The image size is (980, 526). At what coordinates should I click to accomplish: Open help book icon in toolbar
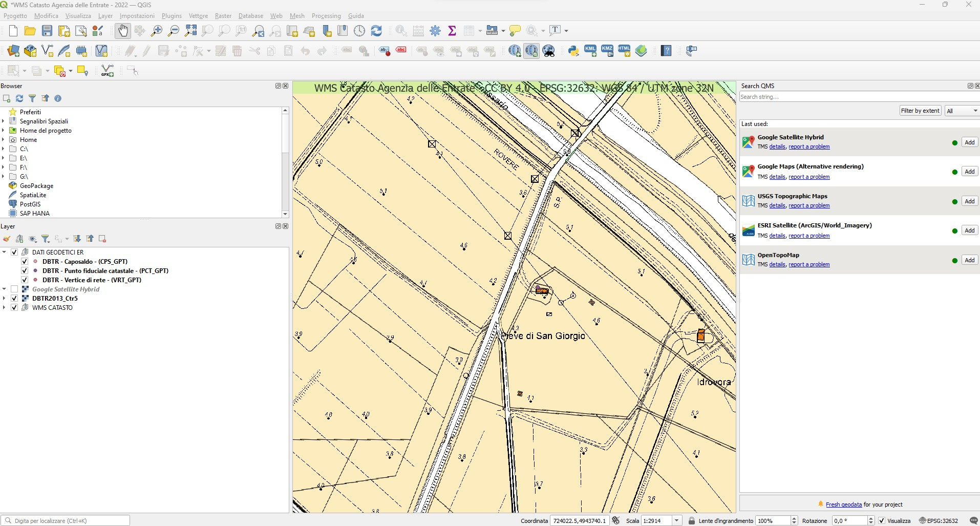666,51
